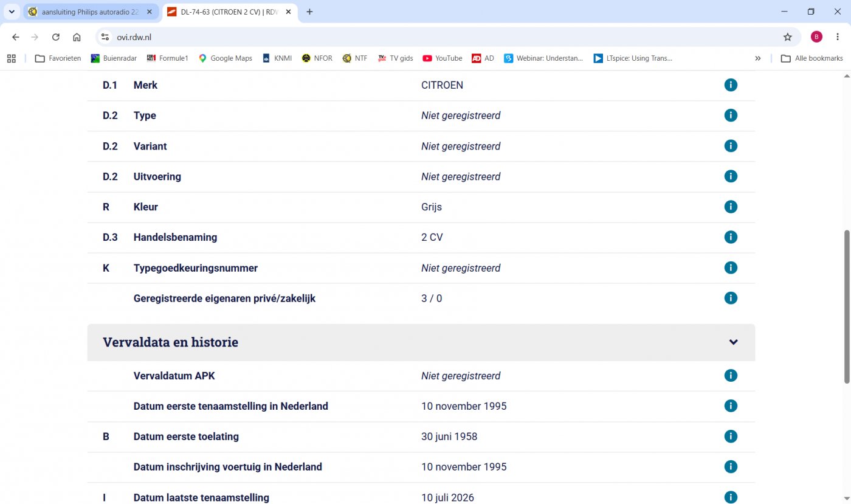Switch to the DL-74-63 Citroen 2 CV tab
Image resolution: width=851 pixels, height=504 pixels.
coord(229,12)
